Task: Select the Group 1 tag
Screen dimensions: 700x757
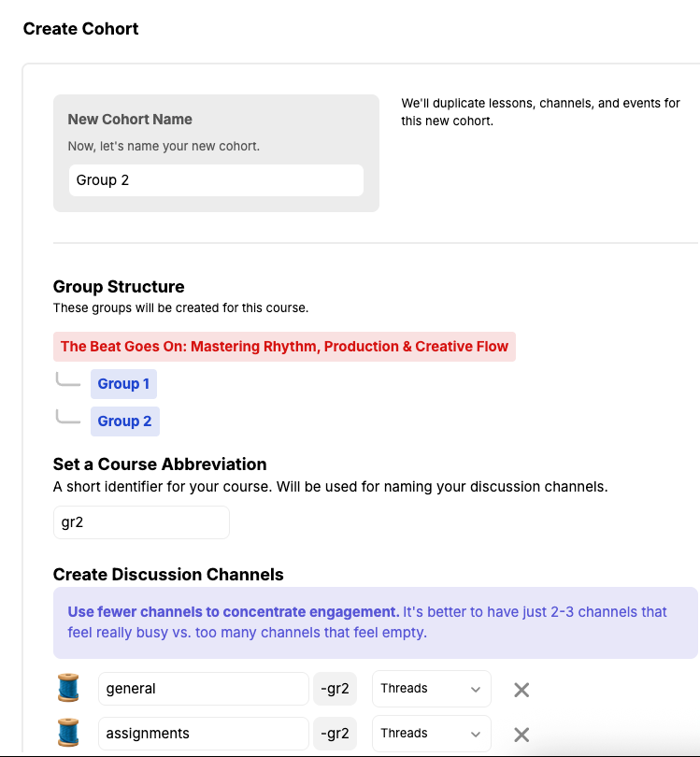Action: point(124,384)
